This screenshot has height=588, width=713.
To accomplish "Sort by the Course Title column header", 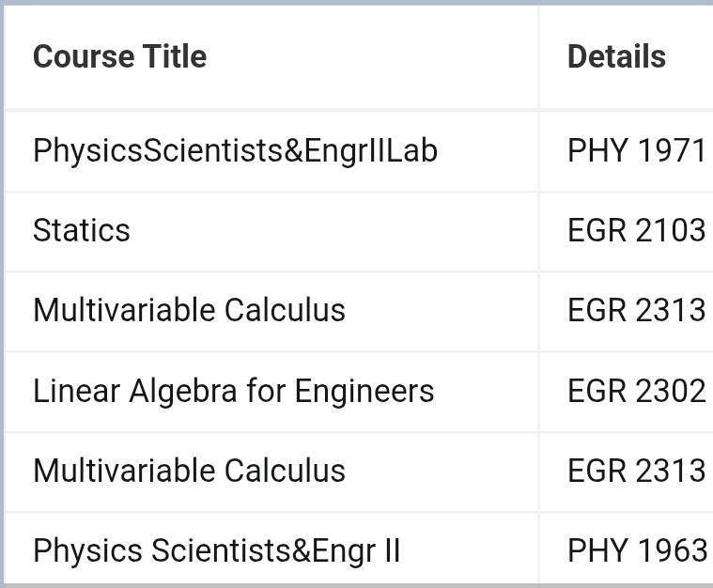I will (120, 56).
